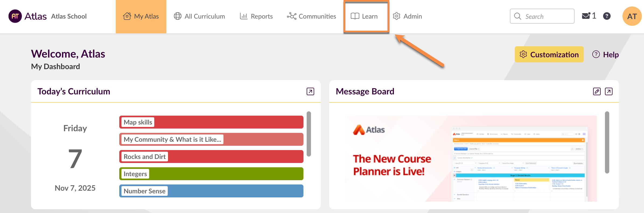
Task: Click the Atlas logo icon
Action: (15, 16)
